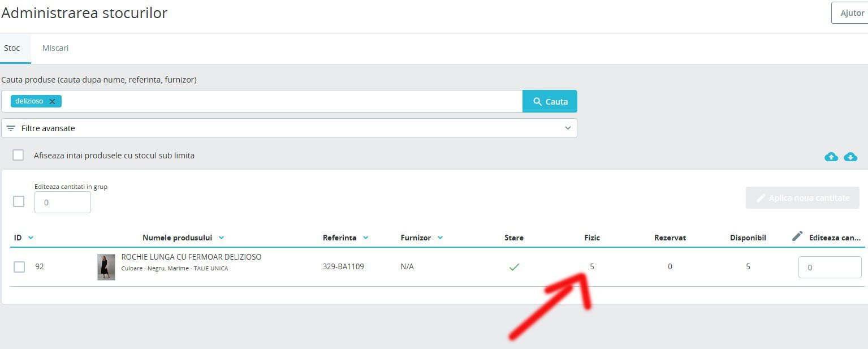The width and height of the screenshot is (868, 349).
Task: Toggle Afiseaza intai produsele cu stocul sub limita
Action: coord(18,155)
